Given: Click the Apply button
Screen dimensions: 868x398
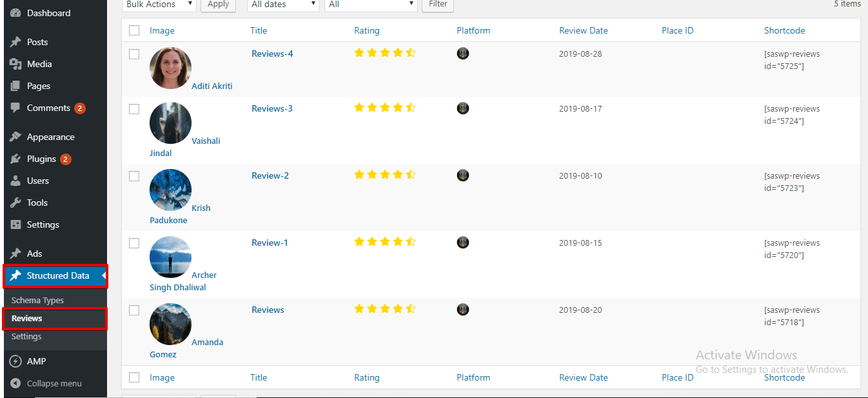Looking at the screenshot, I should click(x=218, y=5).
